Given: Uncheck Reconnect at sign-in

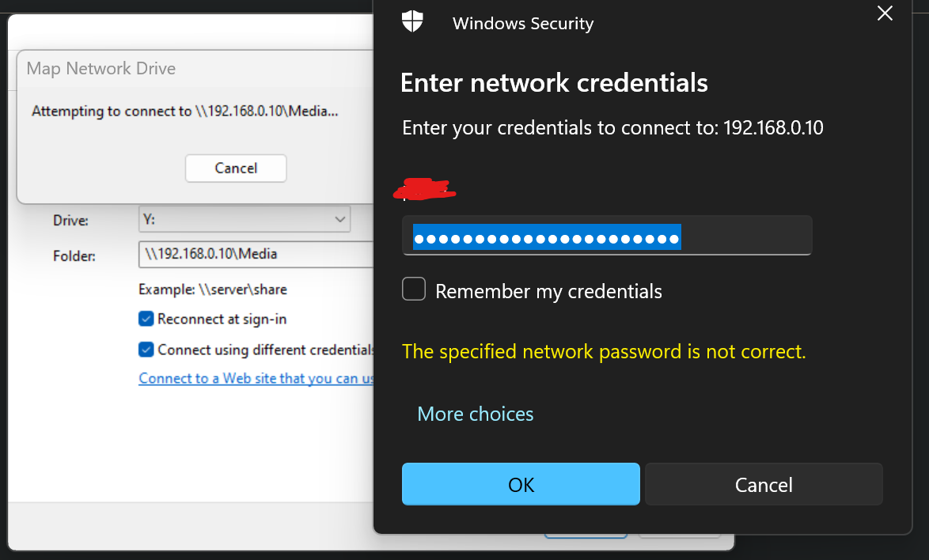Looking at the screenshot, I should tap(146, 319).
